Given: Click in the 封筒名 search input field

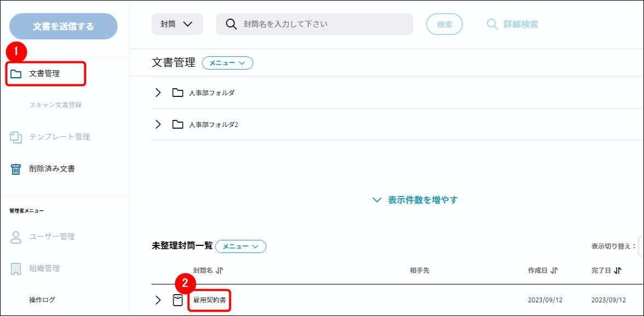Looking at the screenshot, I should [x=323, y=24].
